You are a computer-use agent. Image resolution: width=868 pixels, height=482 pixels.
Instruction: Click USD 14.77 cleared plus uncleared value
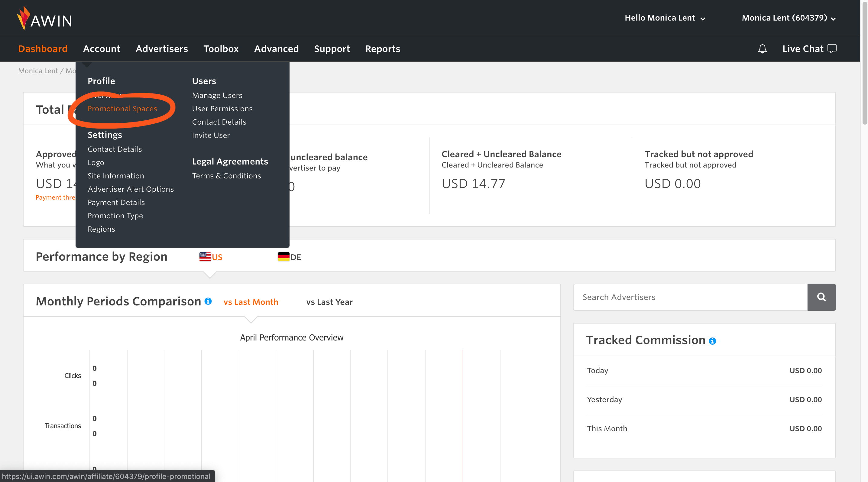click(x=473, y=184)
